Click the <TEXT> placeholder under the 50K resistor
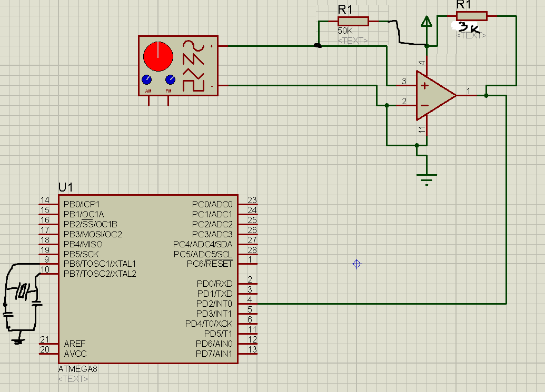The height and width of the screenshot is (392, 545). pyautogui.click(x=353, y=41)
